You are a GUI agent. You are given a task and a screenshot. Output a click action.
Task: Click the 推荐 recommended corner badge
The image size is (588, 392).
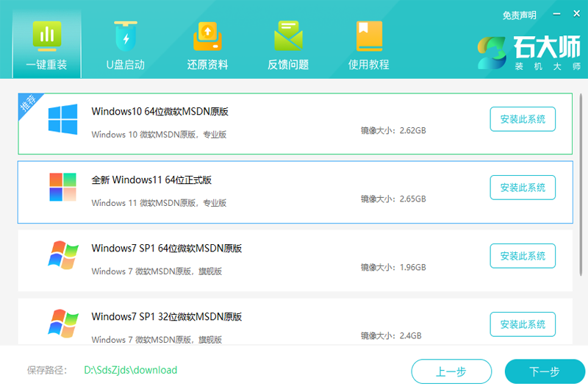[29, 103]
